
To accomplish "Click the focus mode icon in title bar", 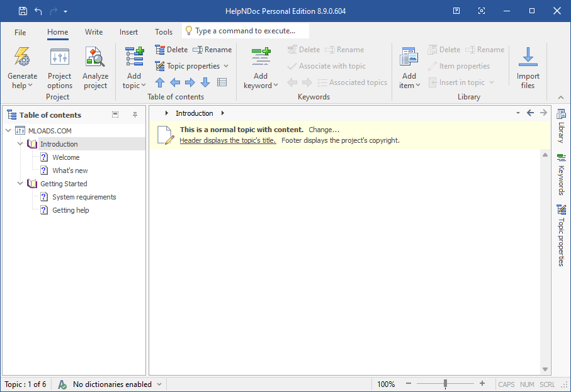I will [482, 11].
